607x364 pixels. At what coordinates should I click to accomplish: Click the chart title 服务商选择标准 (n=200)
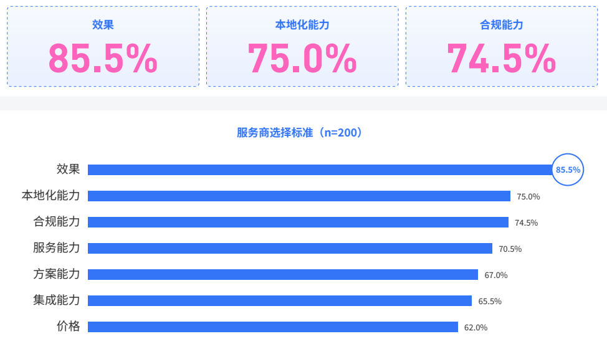click(301, 132)
